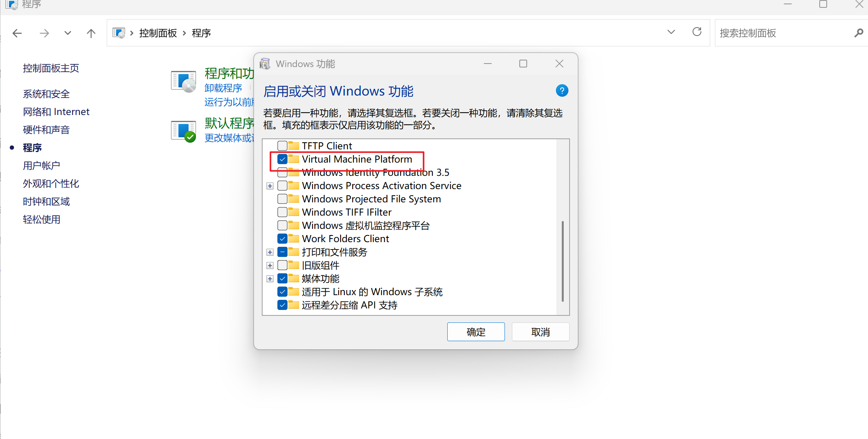
Task: Refresh the control panel view
Action: pos(697,32)
